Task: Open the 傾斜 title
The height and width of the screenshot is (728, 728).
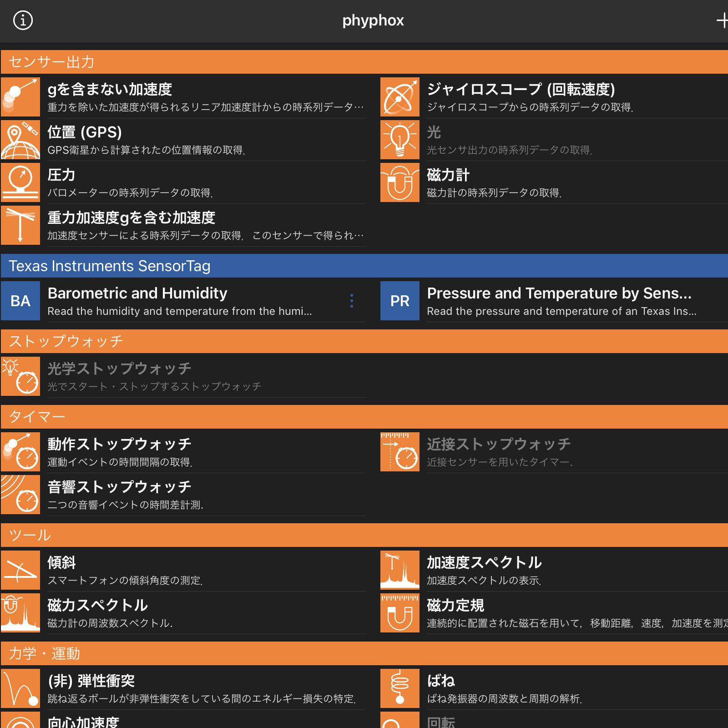Action: (x=61, y=562)
